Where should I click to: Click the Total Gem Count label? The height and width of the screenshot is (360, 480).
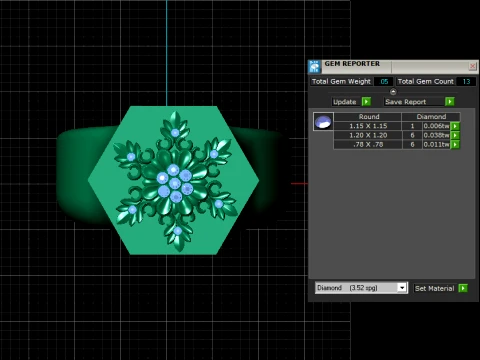point(425,81)
